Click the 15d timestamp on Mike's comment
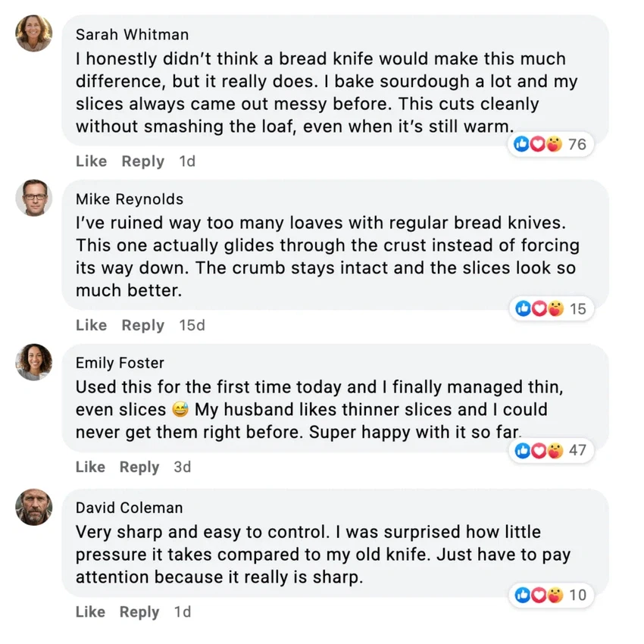 coord(192,325)
